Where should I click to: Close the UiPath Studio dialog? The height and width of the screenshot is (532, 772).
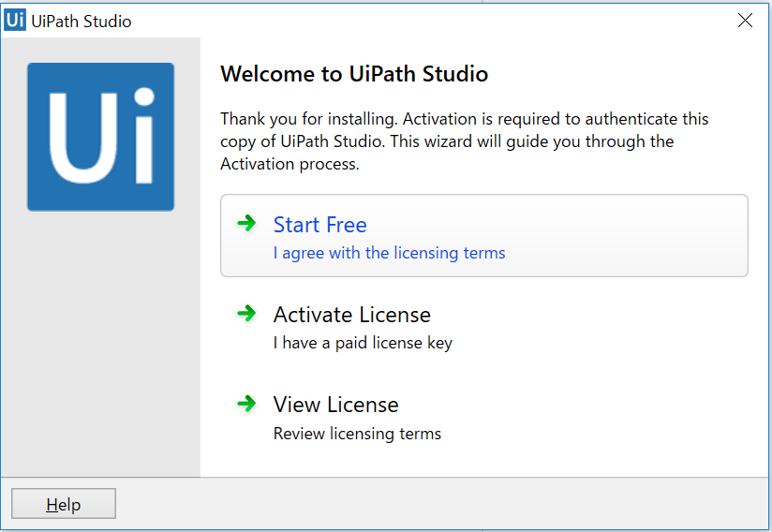[x=745, y=21]
